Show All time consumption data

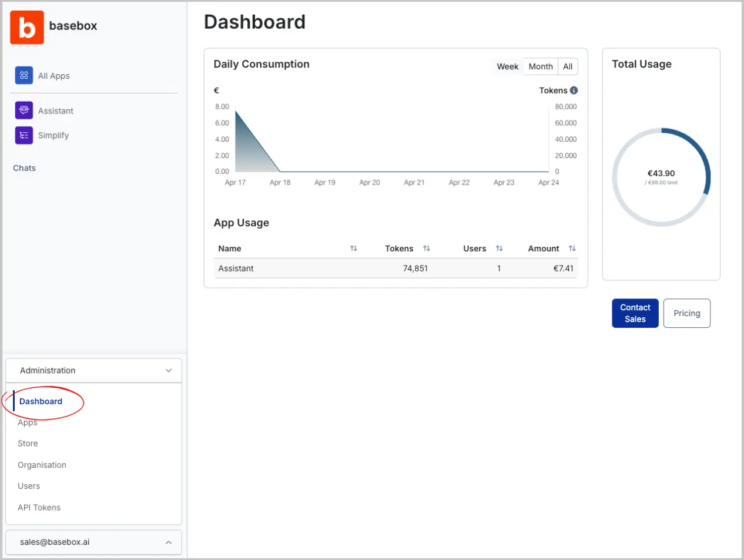coord(568,66)
